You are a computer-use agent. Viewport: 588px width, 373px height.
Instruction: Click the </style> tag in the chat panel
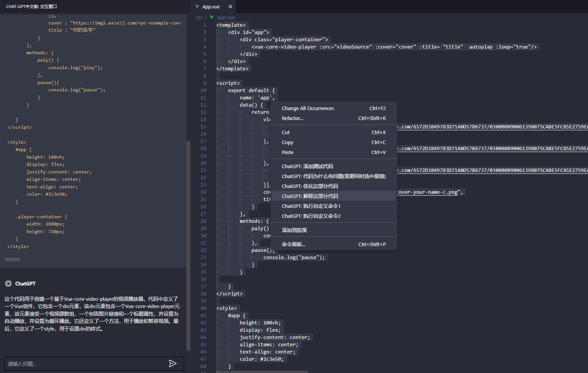coord(18,247)
